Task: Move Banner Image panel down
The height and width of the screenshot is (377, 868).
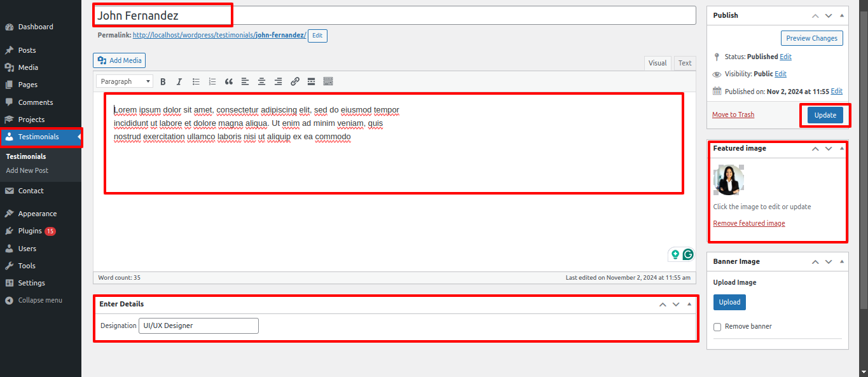Action: click(829, 261)
